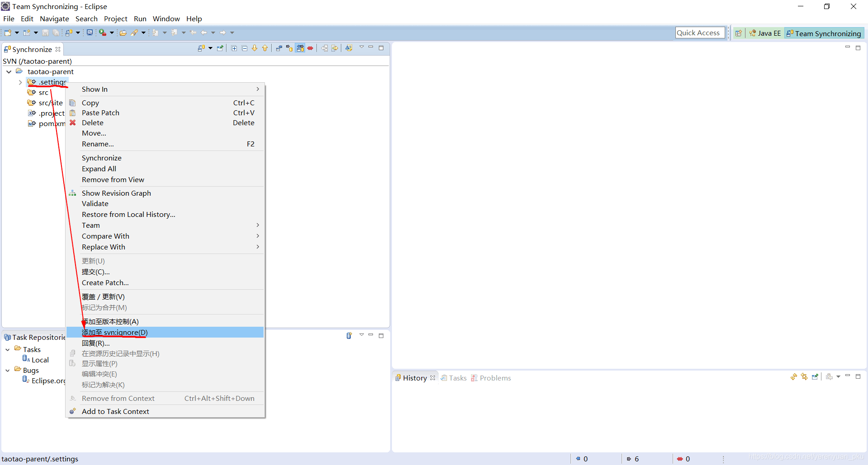Toggle Conflicts Mode red double arrow
The image size is (868, 465).
(310, 48)
